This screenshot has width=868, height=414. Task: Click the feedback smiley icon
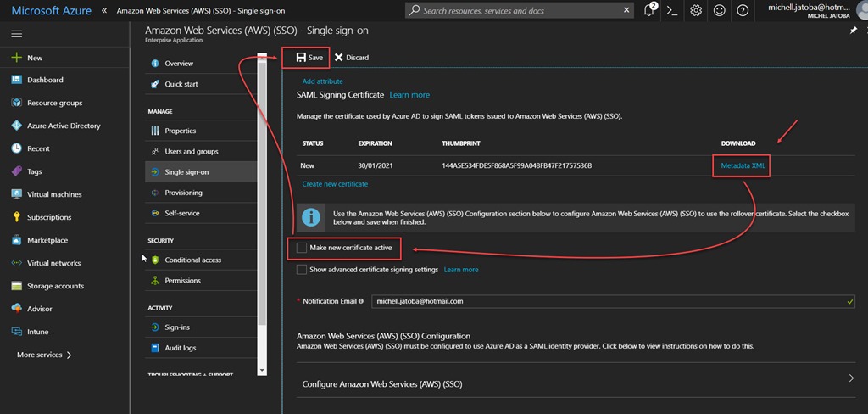[719, 10]
